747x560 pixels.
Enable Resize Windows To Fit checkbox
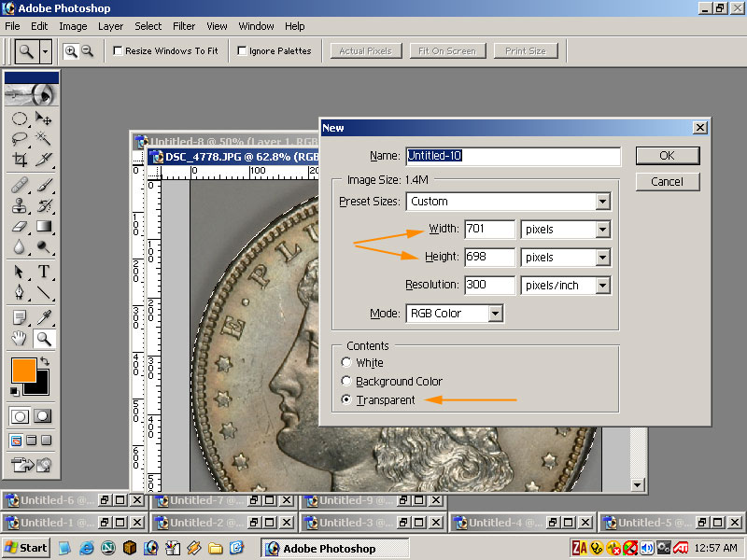(119, 51)
